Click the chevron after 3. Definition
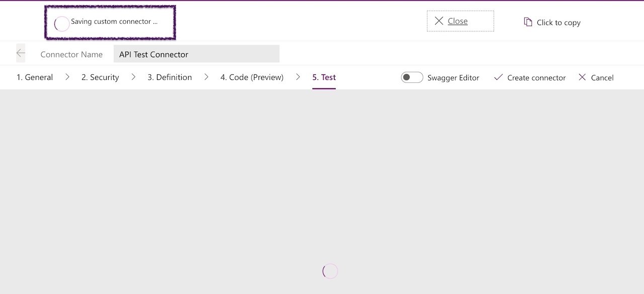 point(206,77)
